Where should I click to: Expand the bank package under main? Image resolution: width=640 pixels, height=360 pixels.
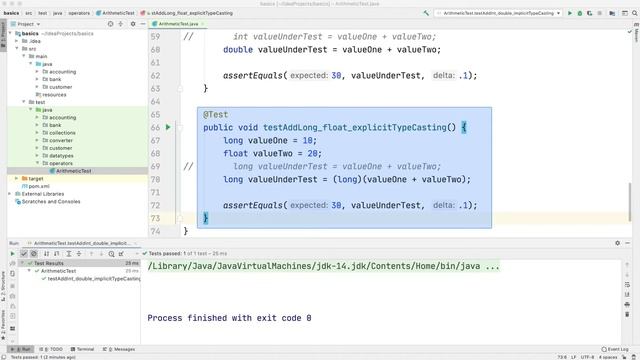point(37,79)
